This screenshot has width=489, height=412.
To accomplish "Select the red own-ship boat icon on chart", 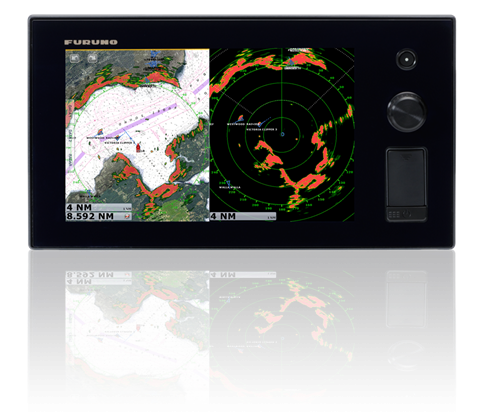I will (138, 147).
